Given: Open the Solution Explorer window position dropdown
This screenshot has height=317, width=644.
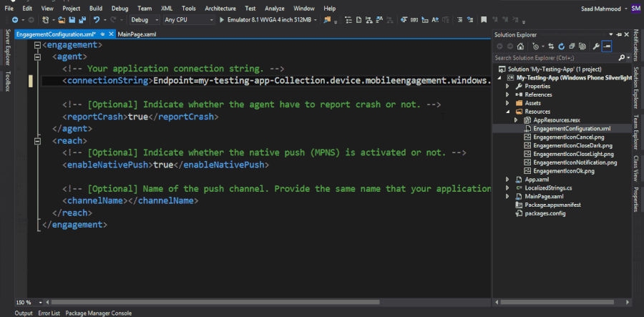Looking at the screenshot, I should pyautogui.click(x=611, y=35).
